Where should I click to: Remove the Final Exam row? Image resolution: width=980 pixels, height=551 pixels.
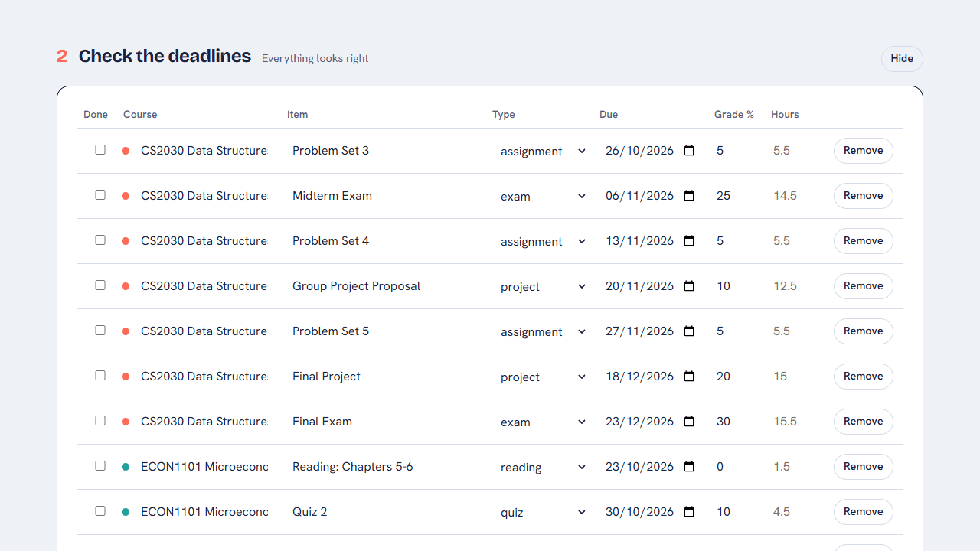tap(863, 422)
